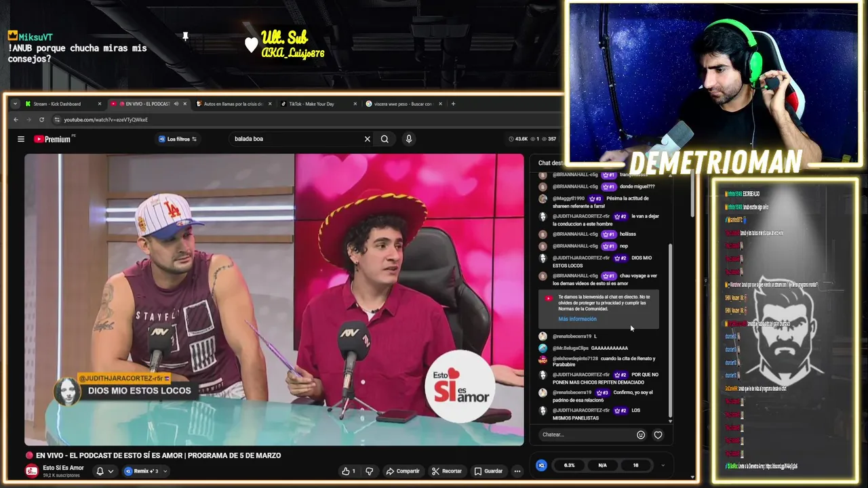This screenshot has width=868, height=488.
Task: Click the chat panel scrollbar
Action: 671,332
